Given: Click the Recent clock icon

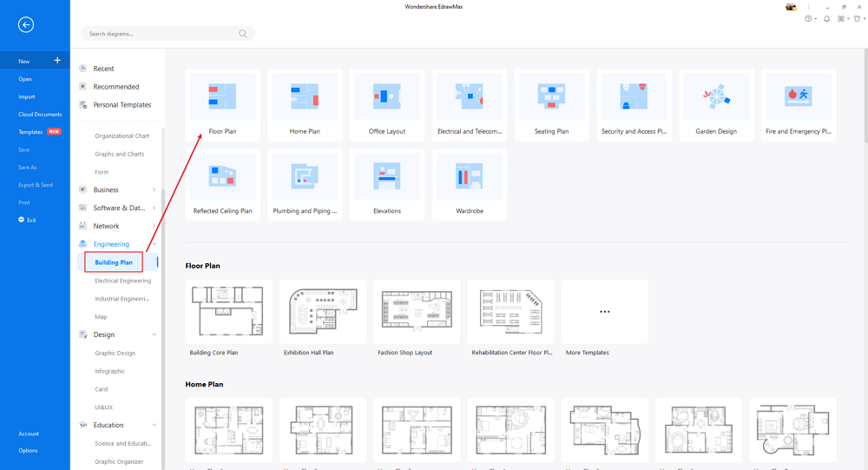Looking at the screenshot, I should click(x=83, y=68).
